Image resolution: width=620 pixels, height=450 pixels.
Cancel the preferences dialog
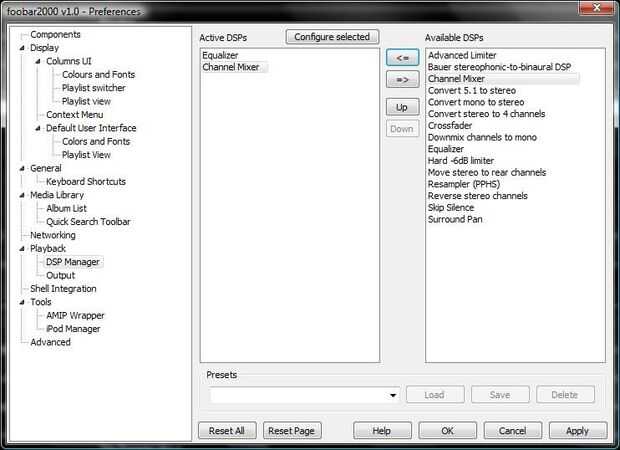512,431
